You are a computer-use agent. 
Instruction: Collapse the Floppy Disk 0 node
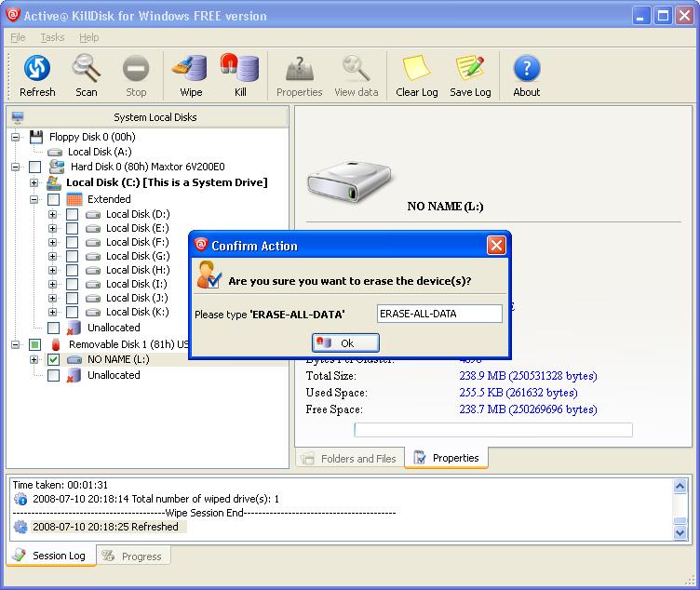coord(16,137)
